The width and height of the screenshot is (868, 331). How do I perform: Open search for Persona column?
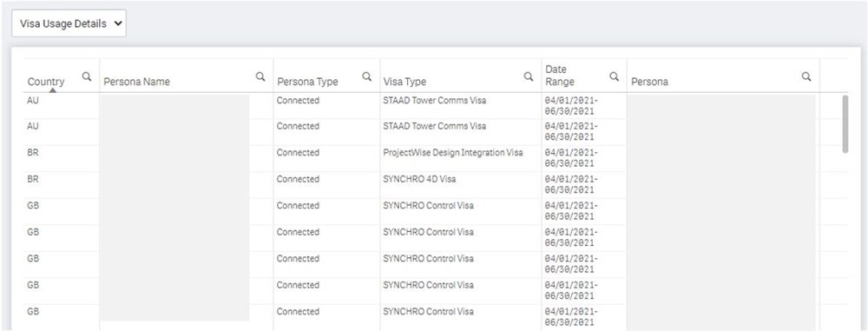[x=806, y=76]
